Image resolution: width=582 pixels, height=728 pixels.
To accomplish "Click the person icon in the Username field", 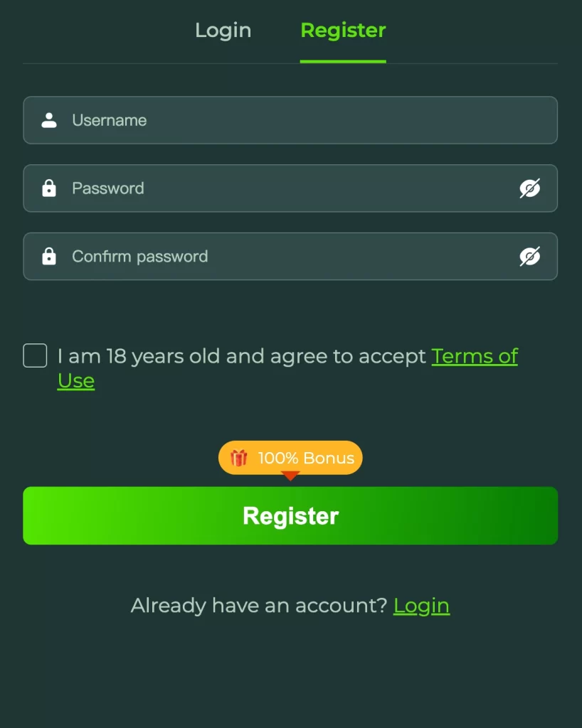I will (48, 120).
